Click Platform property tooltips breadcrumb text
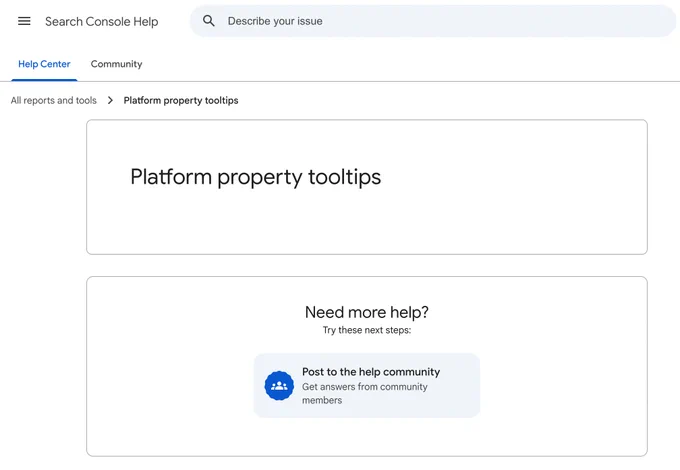The width and height of the screenshot is (680, 470). (181, 101)
